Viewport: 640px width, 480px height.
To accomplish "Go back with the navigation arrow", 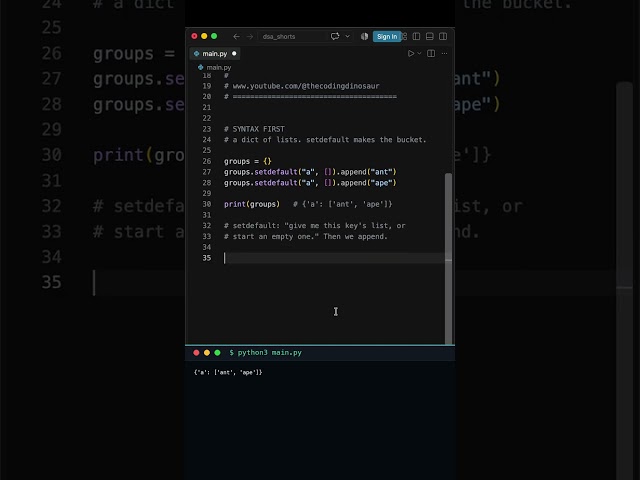I will click(x=236, y=36).
